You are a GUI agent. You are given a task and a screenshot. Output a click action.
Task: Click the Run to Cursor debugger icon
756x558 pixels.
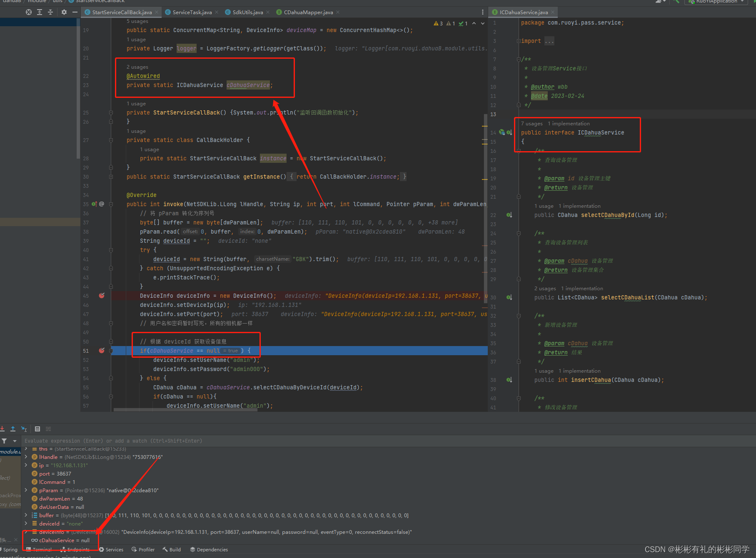point(24,429)
